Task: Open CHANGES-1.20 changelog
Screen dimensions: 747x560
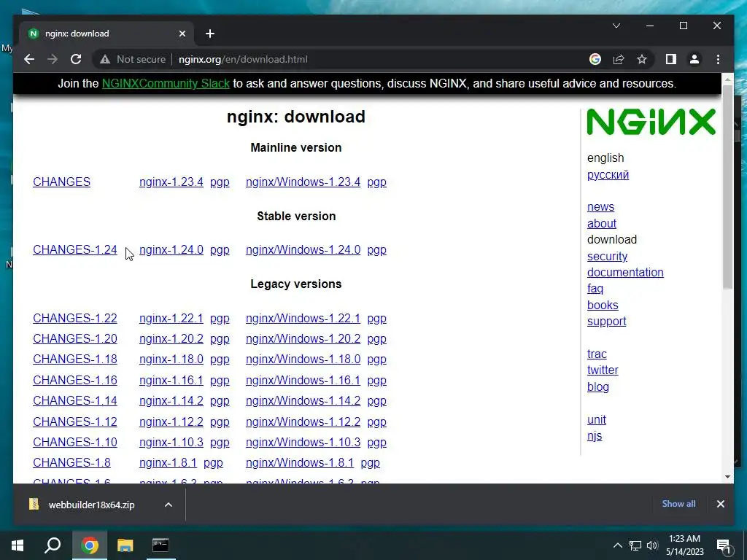Action: click(75, 338)
